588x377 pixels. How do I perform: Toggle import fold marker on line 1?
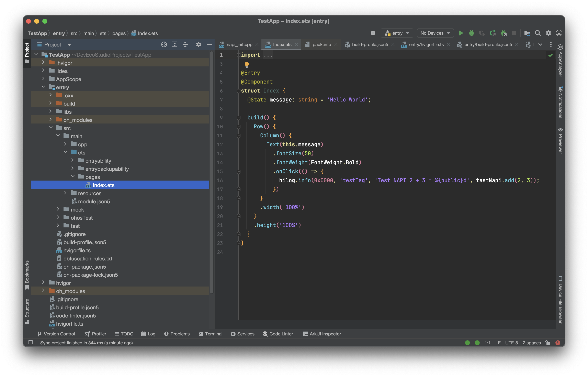[238, 55]
